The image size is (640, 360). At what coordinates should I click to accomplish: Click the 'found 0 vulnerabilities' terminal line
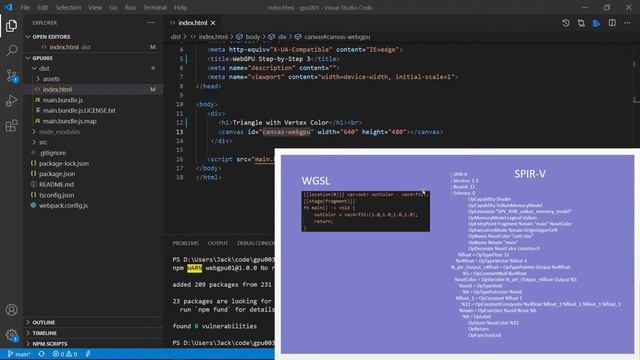[215, 326]
